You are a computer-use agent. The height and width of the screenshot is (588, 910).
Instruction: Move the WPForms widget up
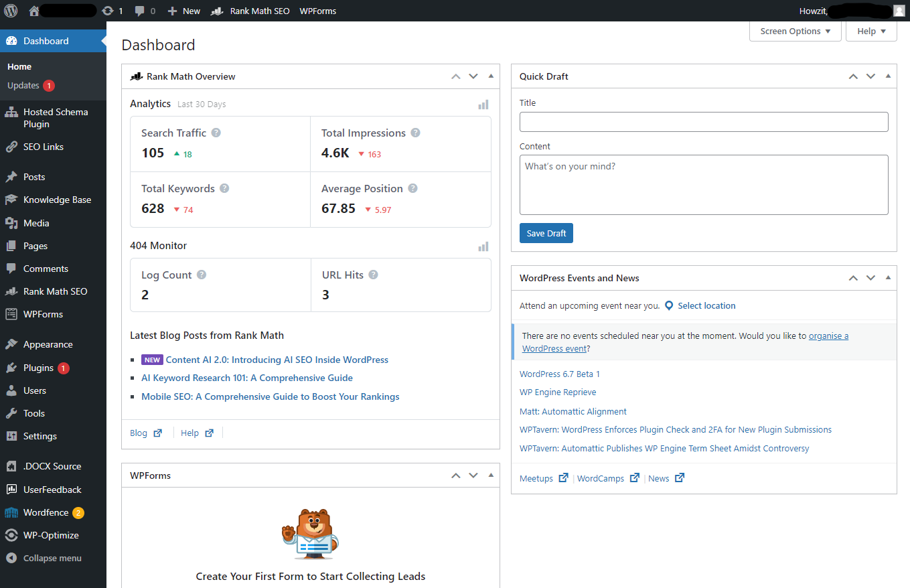click(x=455, y=475)
